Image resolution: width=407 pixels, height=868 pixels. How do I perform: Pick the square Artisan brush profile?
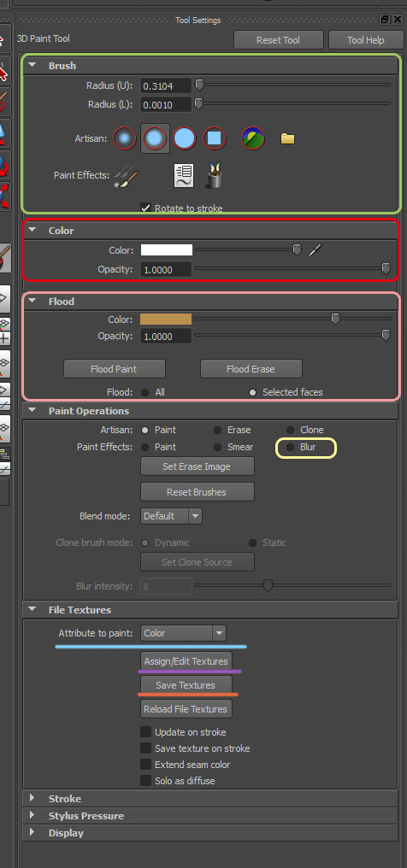coord(215,138)
